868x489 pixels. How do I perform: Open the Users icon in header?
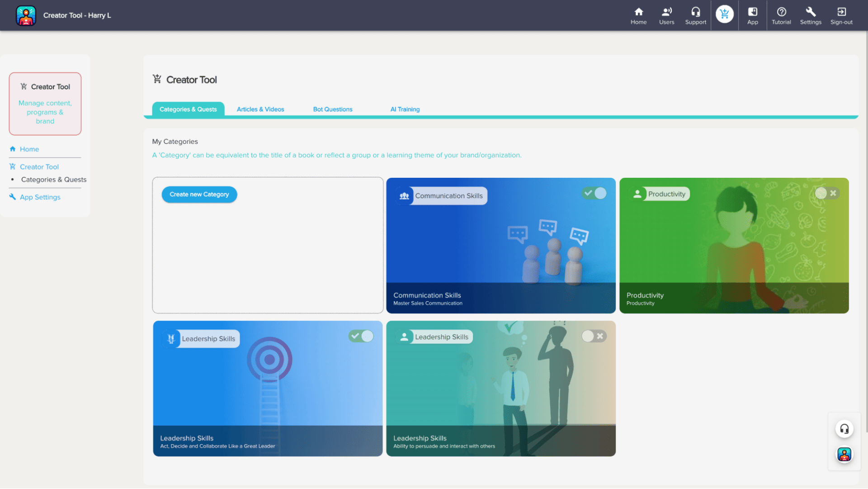[x=666, y=15]
